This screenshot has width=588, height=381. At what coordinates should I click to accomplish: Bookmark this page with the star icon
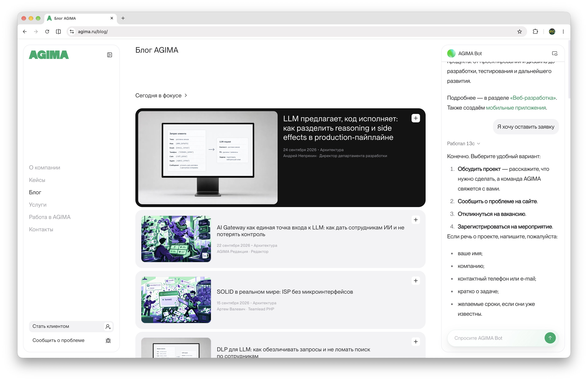coord(519,32)
